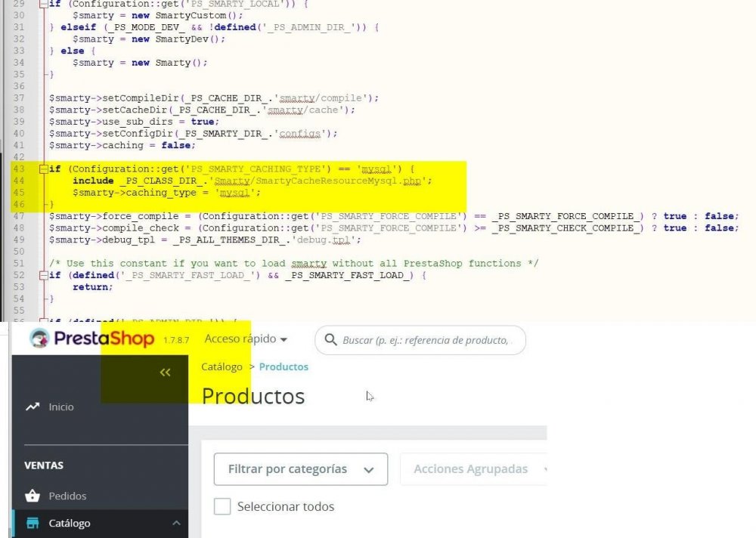Open Inicio in the sidebar menu
The image size is (756, 538).
coord(61,407)
